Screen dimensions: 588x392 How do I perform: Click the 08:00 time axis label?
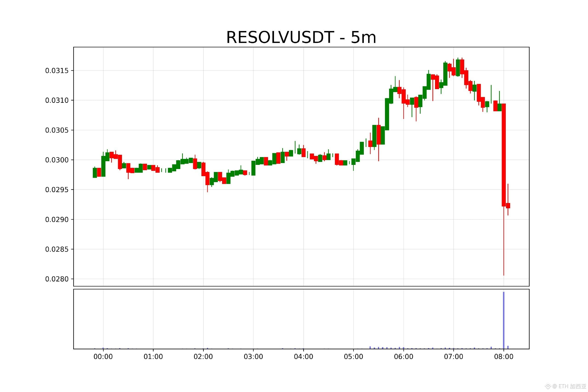[x=504, y=357]
